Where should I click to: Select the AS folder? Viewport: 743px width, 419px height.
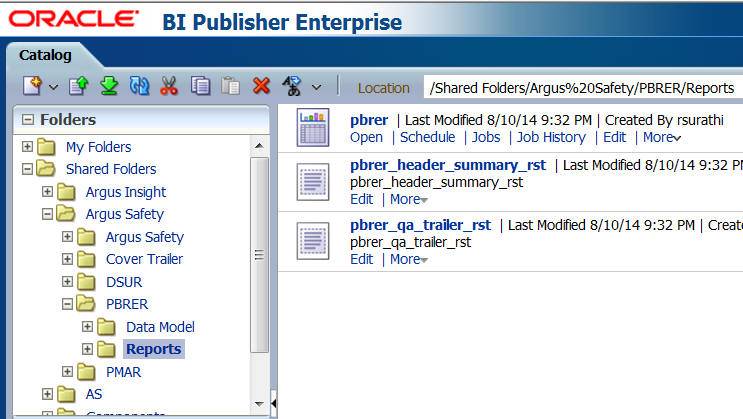point(94,394)
